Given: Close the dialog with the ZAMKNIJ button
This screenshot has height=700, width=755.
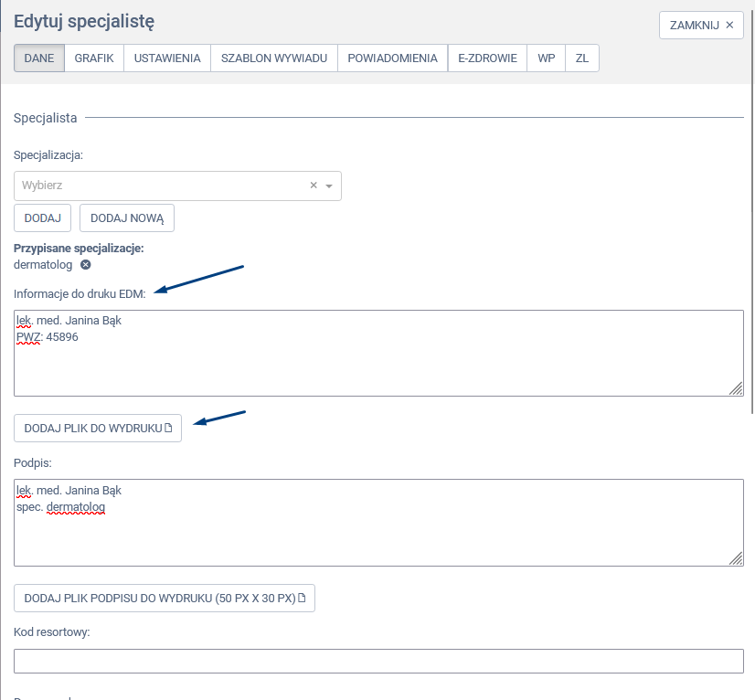Looking at the screenshot, I should click(x=701, y=26).
